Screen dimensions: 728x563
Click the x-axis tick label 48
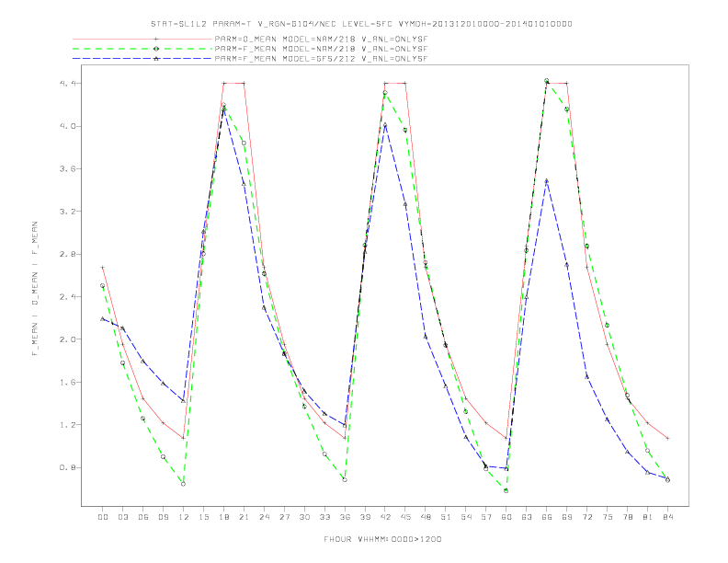(426, 517)
